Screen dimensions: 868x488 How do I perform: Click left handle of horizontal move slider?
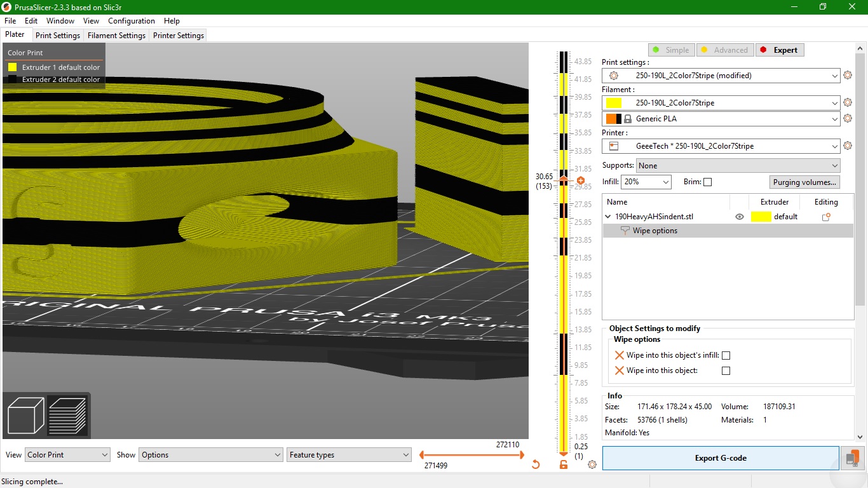[423, 455]
